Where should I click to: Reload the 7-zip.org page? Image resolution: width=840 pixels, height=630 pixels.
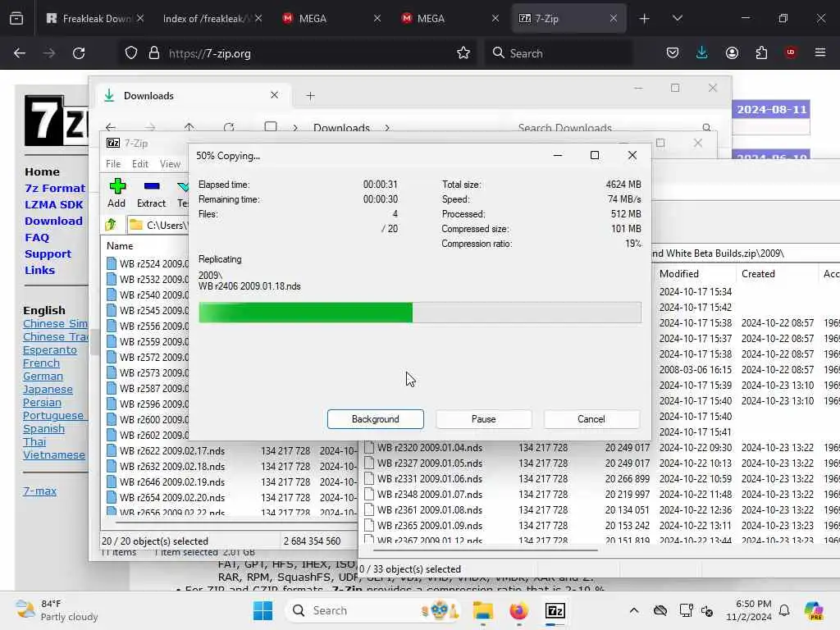click(x=79, y=53)
